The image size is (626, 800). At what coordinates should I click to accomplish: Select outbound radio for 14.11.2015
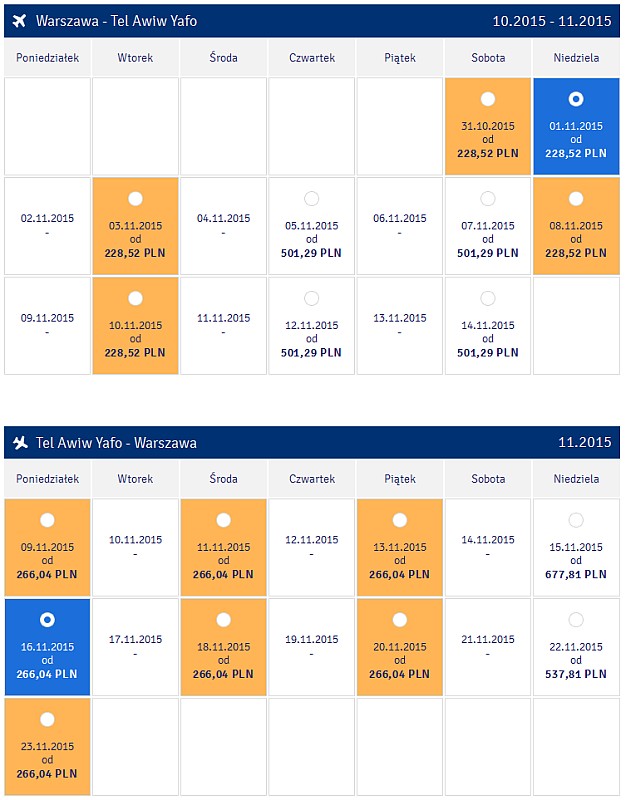click(488, 298)
